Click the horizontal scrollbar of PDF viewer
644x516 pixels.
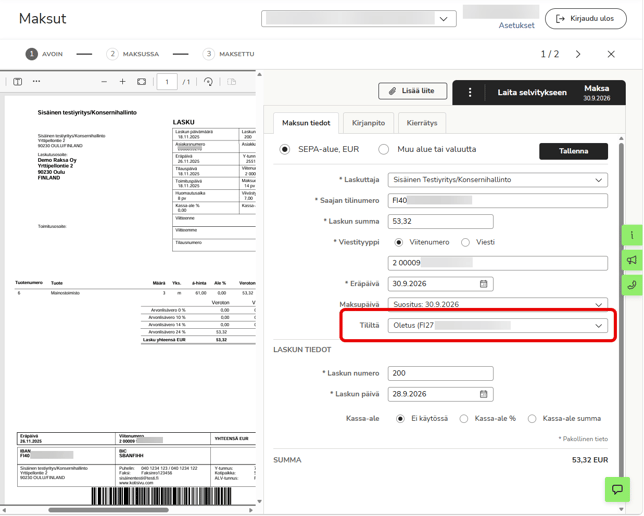108,510
